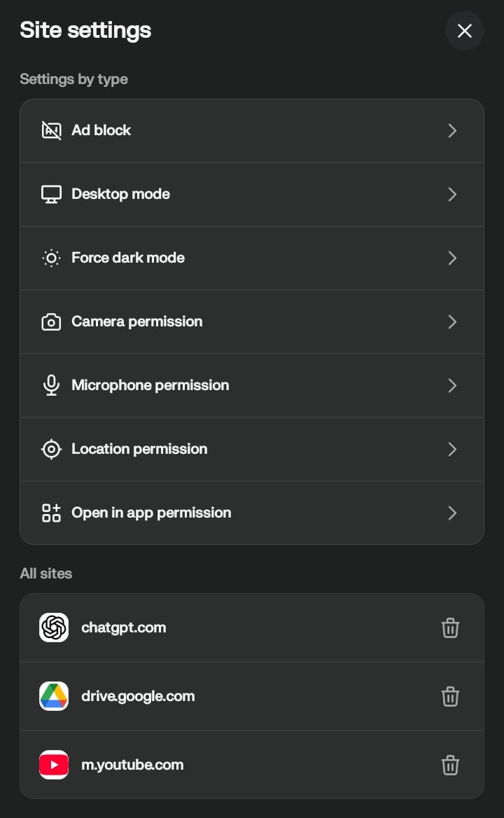504x818 pixels.
Task: Click the Microphone permission mic icon
Action: [x=51, y=385]
